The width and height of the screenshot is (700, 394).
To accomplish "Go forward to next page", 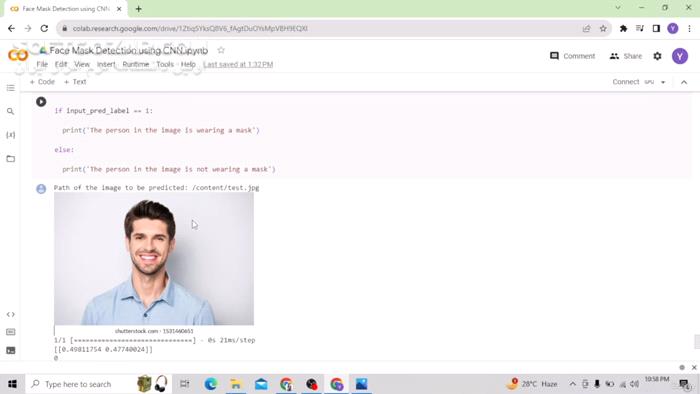I will (x=28, y=29).
